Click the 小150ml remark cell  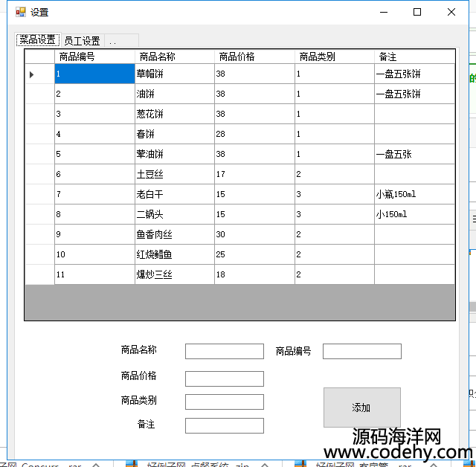click(415, 214)
